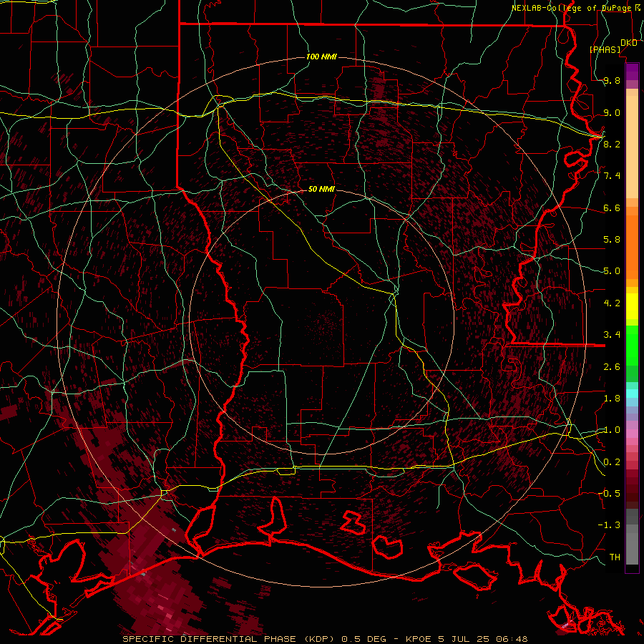Viewport: 644px width, 644px height.
Task: Pick the pink swatch on color scale
Action: 632,434
